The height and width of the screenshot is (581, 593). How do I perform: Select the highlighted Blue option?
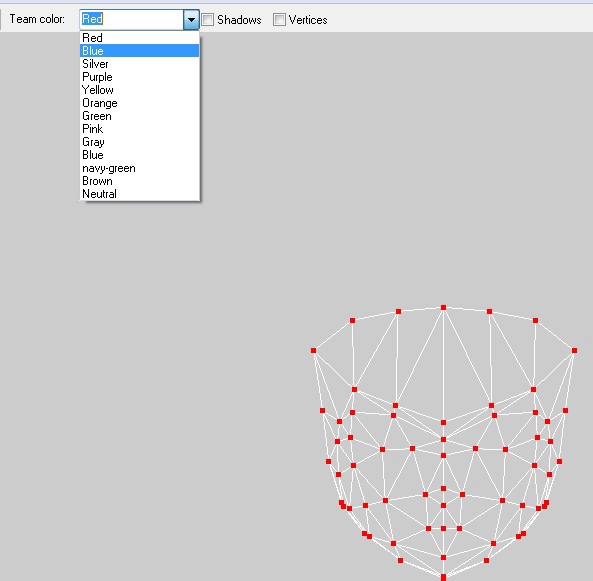(140, 51)
